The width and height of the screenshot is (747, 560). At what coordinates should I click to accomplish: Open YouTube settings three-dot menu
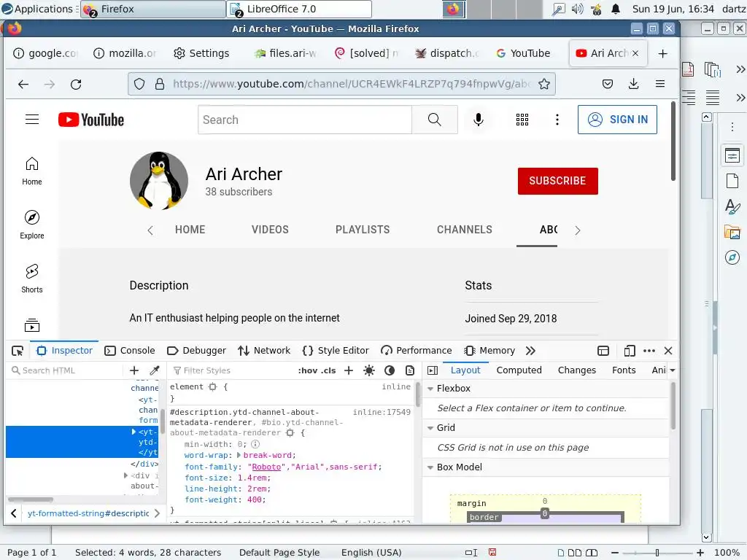(557, 120)
